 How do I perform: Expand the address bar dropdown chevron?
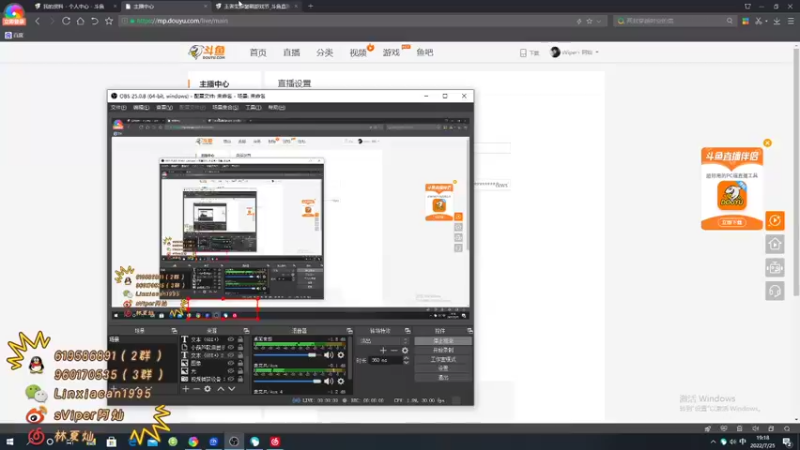[599, 21]
